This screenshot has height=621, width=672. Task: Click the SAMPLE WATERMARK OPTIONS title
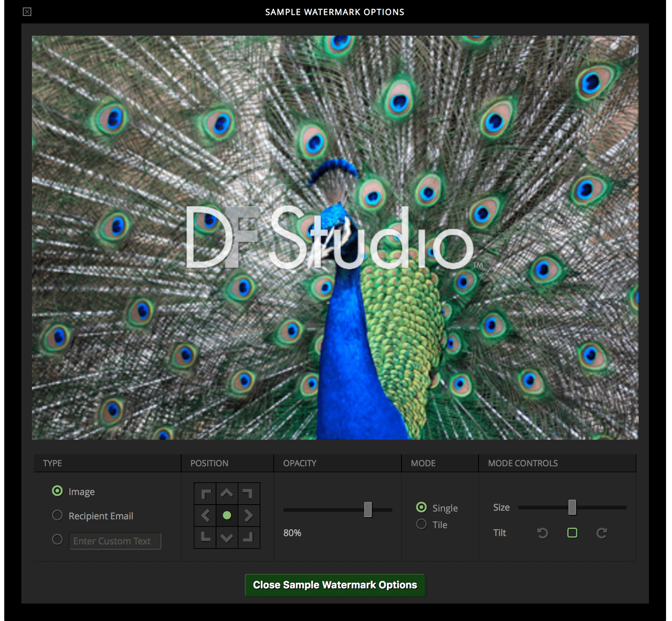point(335,12)
